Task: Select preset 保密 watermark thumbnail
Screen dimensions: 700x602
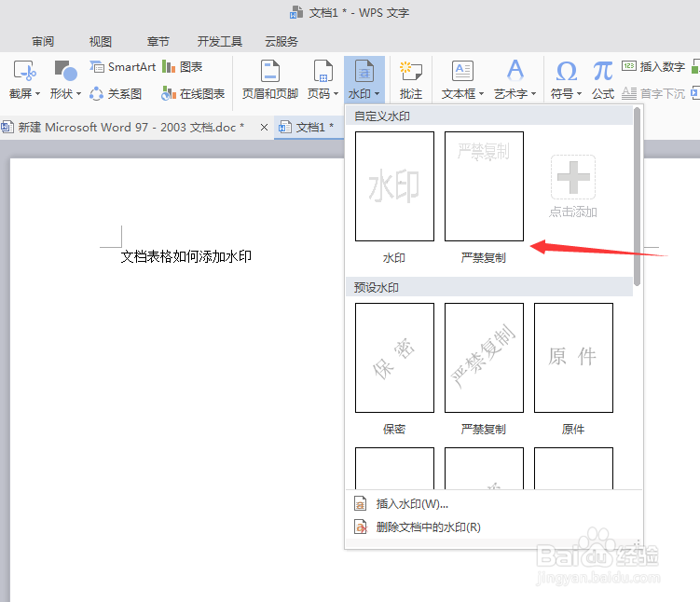Action: [x=394, y=358]
